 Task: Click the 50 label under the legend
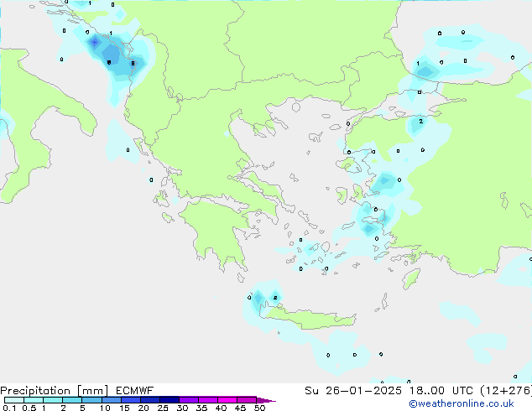pyautogui.click(x=260, y=408)
